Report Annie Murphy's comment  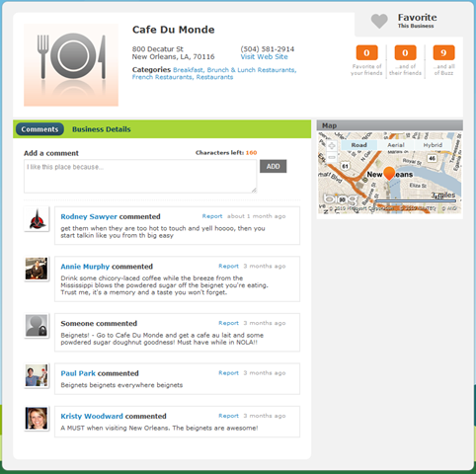(228, 266)
